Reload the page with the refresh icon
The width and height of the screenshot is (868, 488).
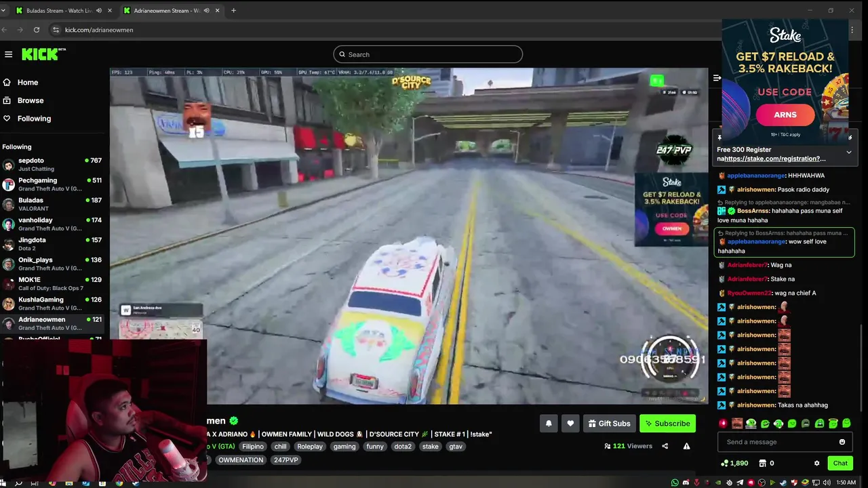pyautogui.click(x=37, y=30)
